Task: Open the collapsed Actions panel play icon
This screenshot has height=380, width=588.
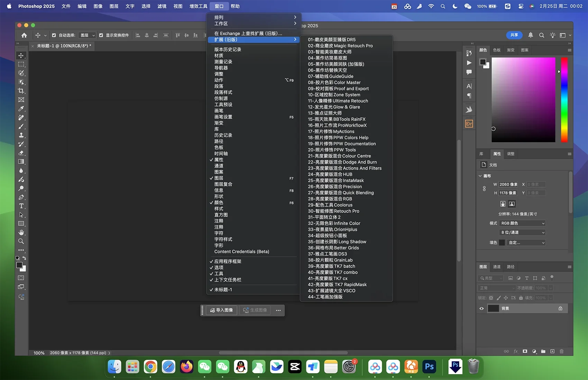Action: click(469, 63)
